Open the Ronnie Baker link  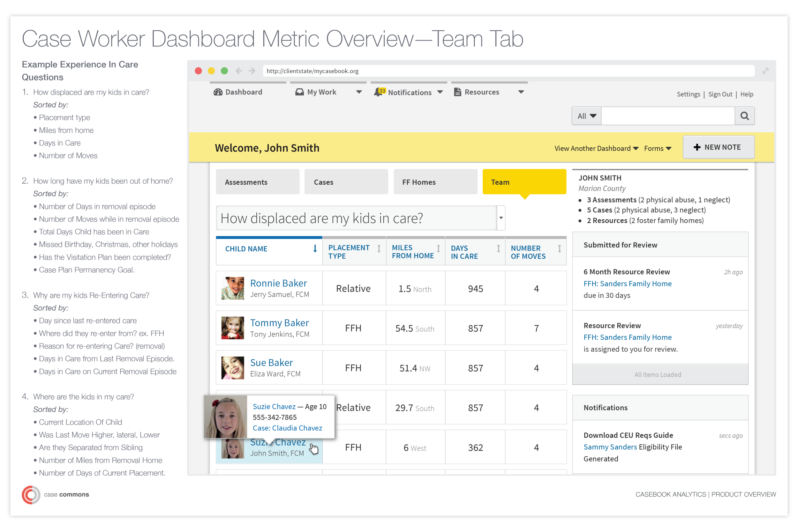click(x=278, y=283)
